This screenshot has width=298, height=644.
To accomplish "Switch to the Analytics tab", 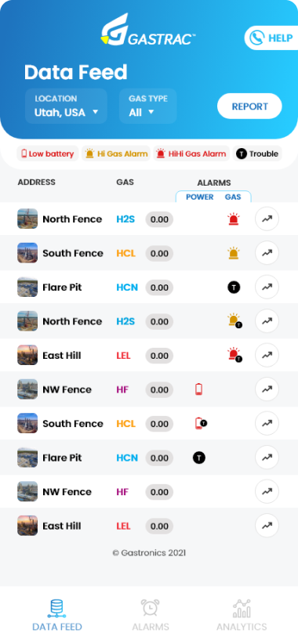I will 242,615.
